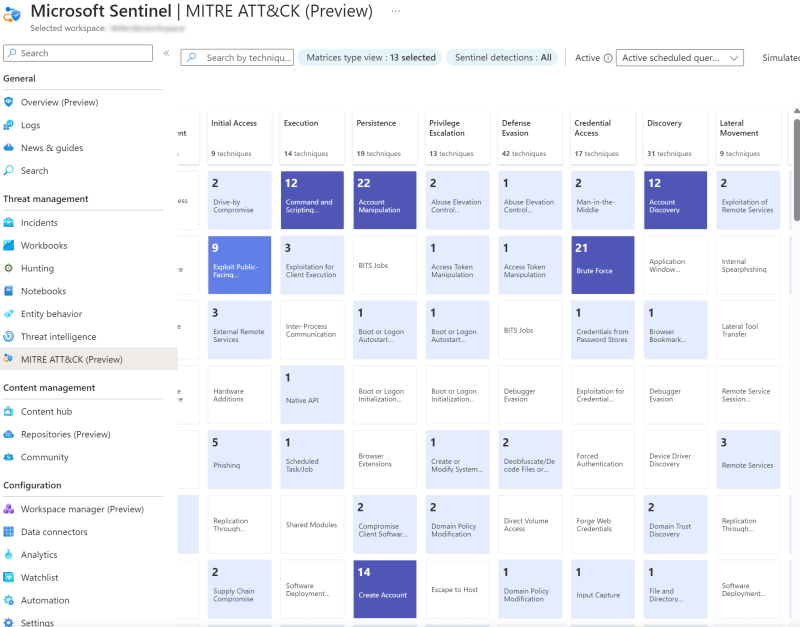Image resolution: width=800 pixels, height=627 pixels.
Task: Select the Incidents blade icon
Action: 11,222
